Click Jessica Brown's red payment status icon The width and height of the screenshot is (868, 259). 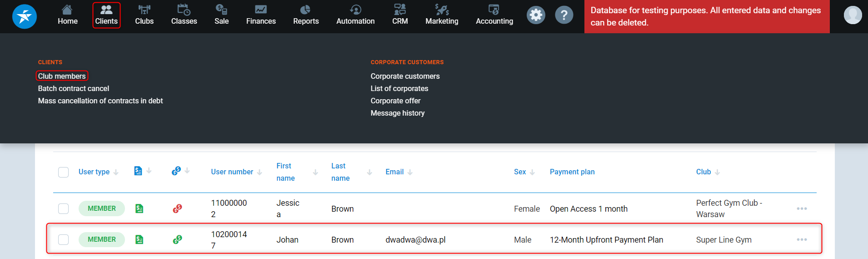(x=177, y=208)
